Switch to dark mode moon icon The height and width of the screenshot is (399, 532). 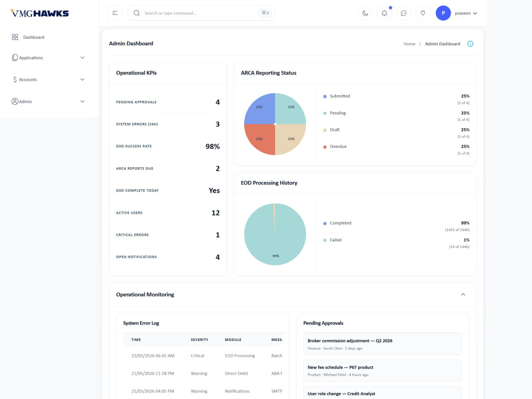[x=365, y=13]
